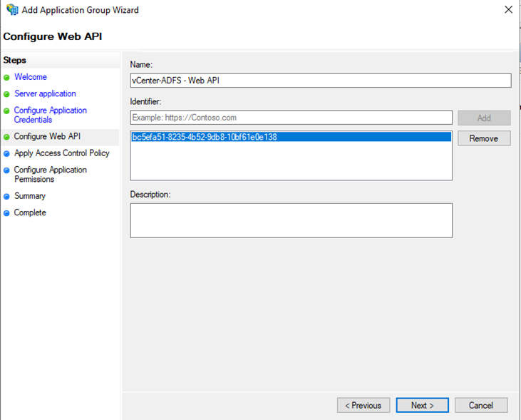
Task: Cancel the wizard
Action: coord(481,405)
